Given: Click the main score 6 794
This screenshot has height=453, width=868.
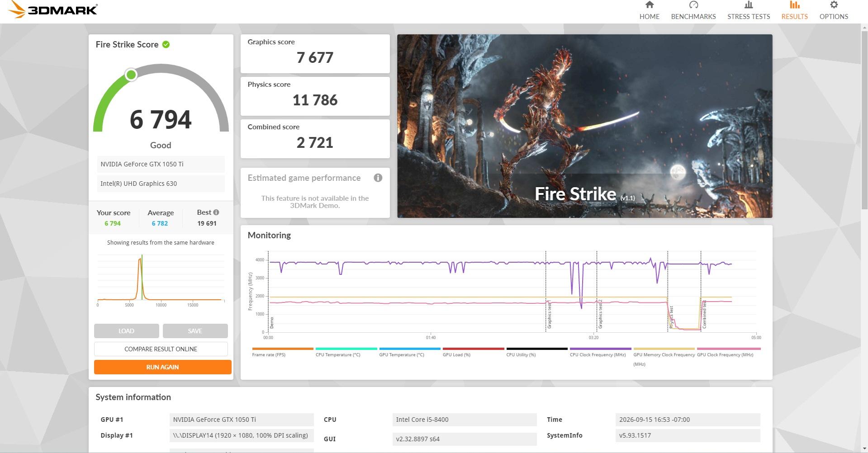Looking at the screenshot, I should click(161, 120).
